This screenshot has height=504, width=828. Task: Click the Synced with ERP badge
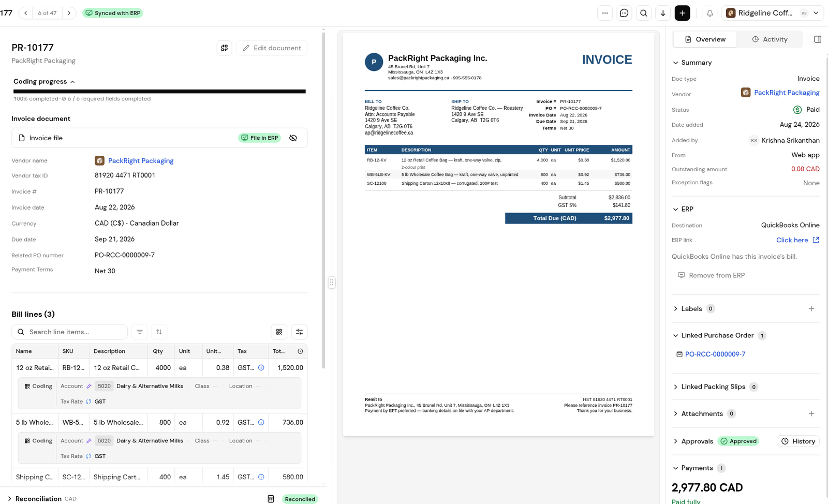(x=113, y=13)
